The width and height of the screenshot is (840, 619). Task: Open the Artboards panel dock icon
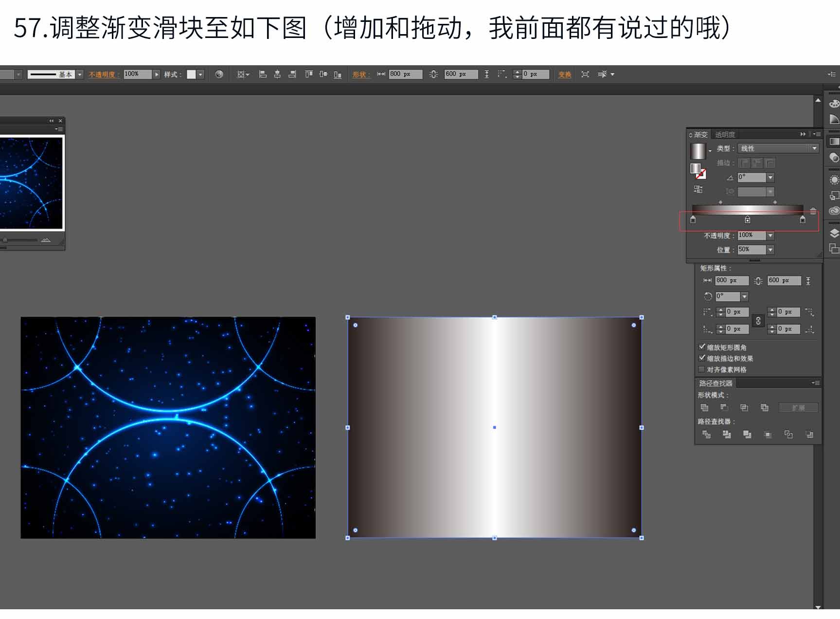pos(834,248)
